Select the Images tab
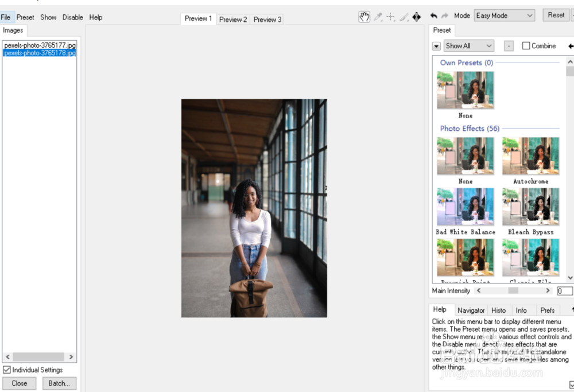The width and height of the screenshot is (574, 392). [x=13, y=30]
